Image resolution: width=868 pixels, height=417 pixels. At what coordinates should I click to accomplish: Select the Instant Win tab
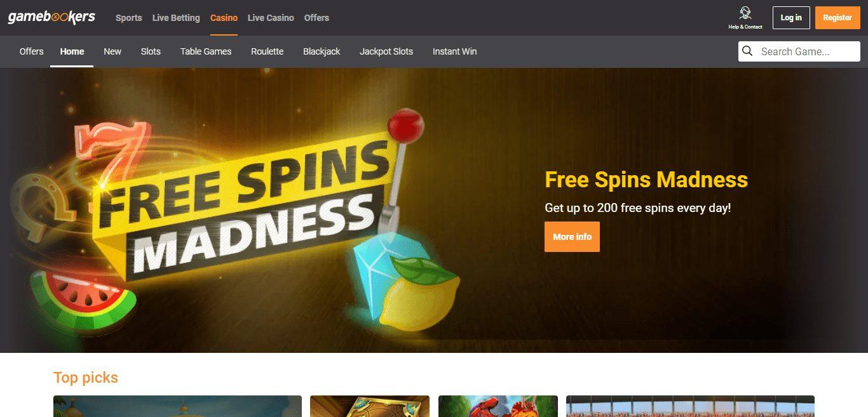[x=454, y=51]
